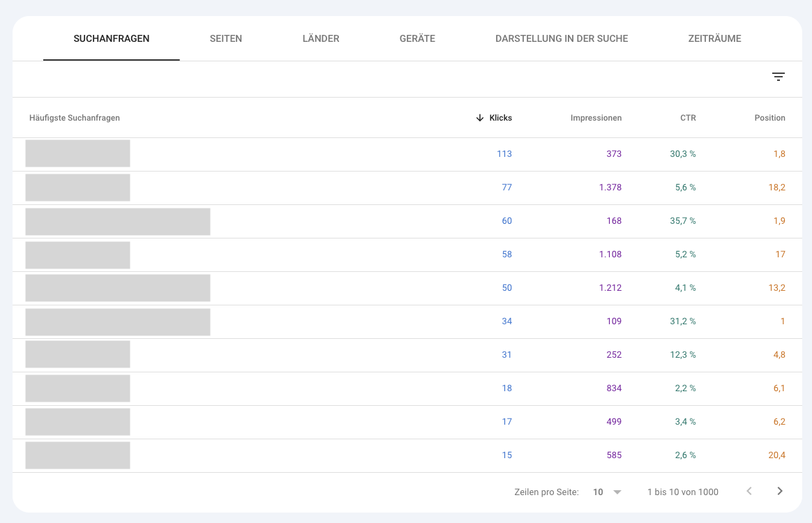
Task: Click the Häufigste Suchanfragen column header
Action: pos(74,118)
